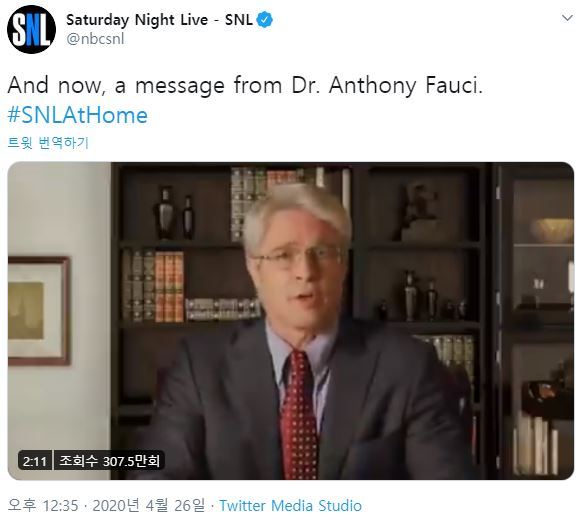588x520 pixels.
Task: Open the SNL profile avatar
Action: click(x=32, y=29)
